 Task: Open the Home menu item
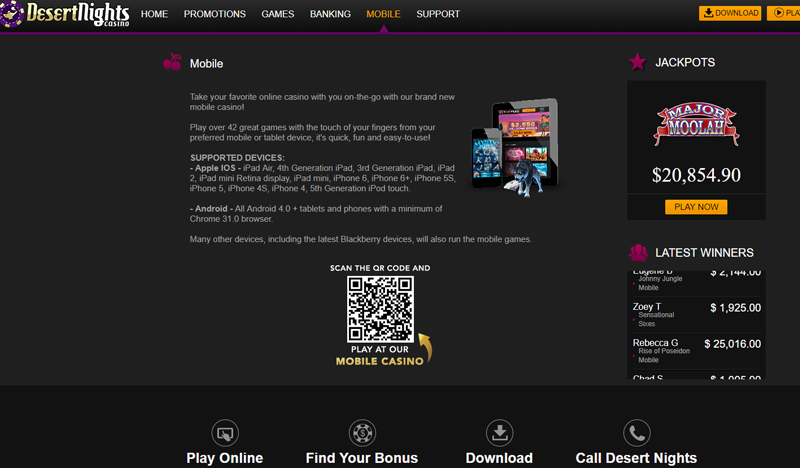(154, 14)
